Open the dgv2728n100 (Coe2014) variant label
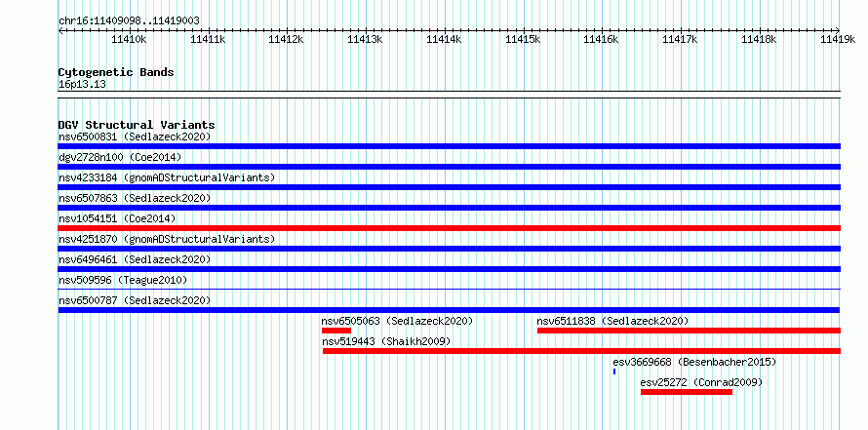868x430 pixels. coord(120,157)
